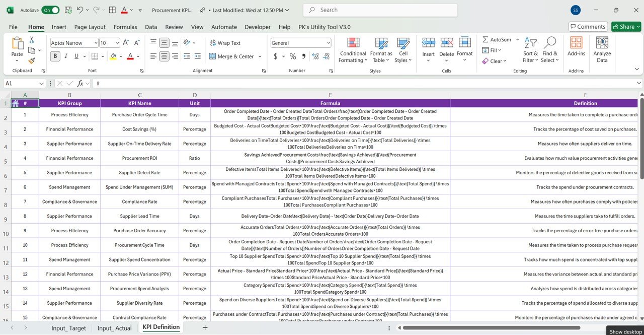Launch Analyze Data
The height and width of the screenshot is (335, 644).
602,49
